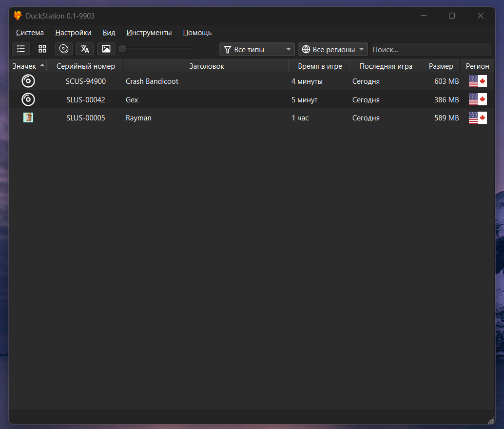
Task: Minimize the DuckStation window
Action: pos(423,16)
